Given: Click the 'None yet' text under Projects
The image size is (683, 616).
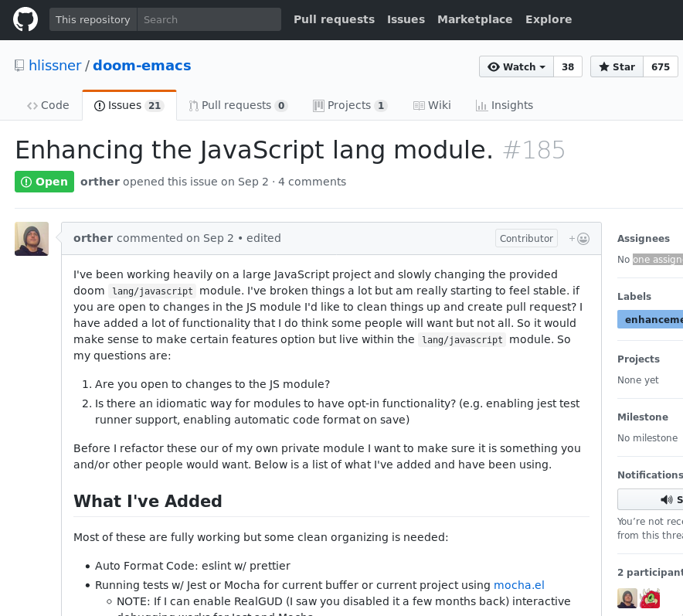Looking at the screenshot, I should pos(637,380).
